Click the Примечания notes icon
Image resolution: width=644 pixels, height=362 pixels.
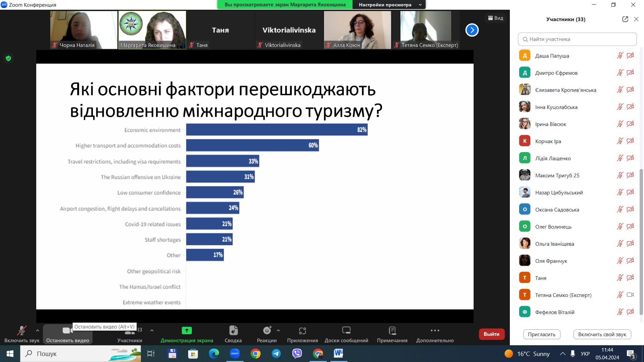click(392, 331)
